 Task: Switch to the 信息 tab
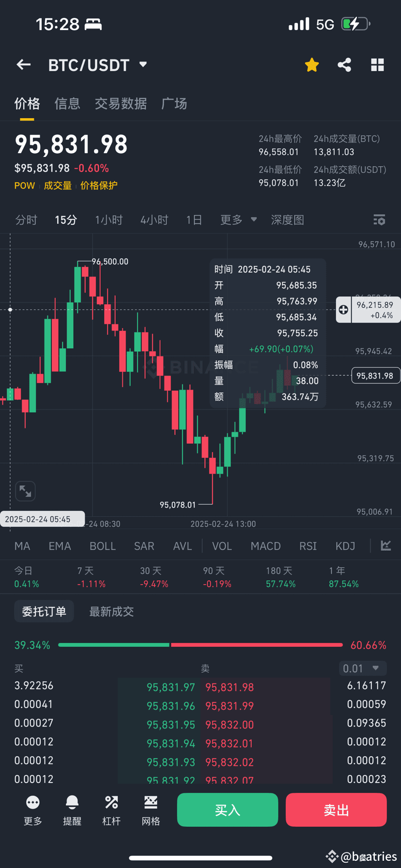(x=67, y=103)
